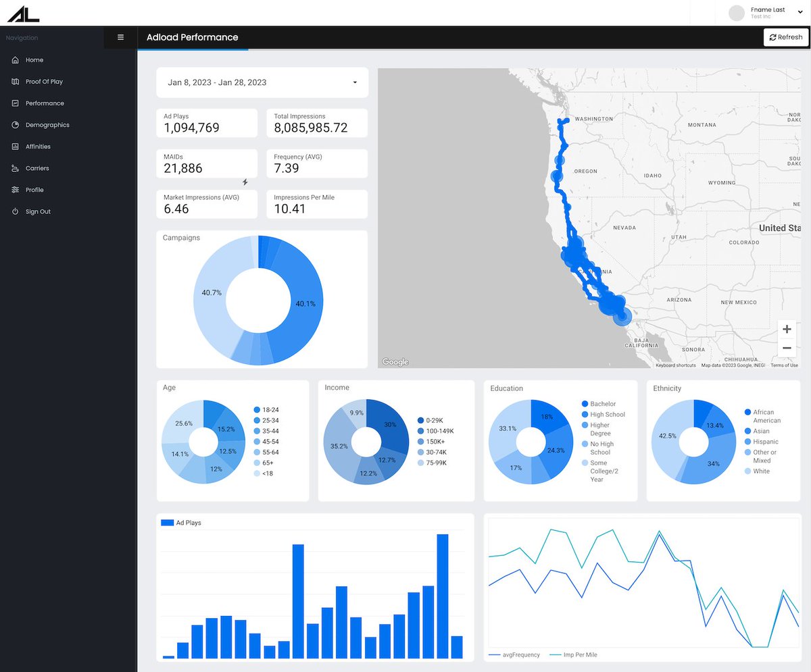The image size is (811, 672).
Task: Toggle Hispanic ethnicity legend entry
Action: [761, 442]
